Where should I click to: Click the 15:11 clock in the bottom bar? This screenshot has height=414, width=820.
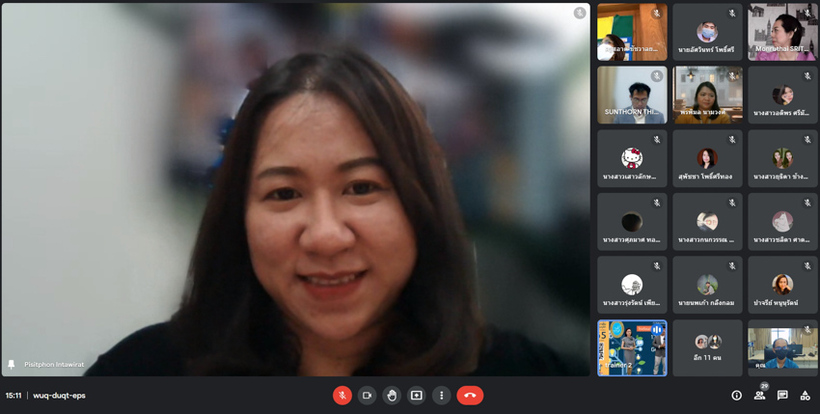click(x=14, y=395)
